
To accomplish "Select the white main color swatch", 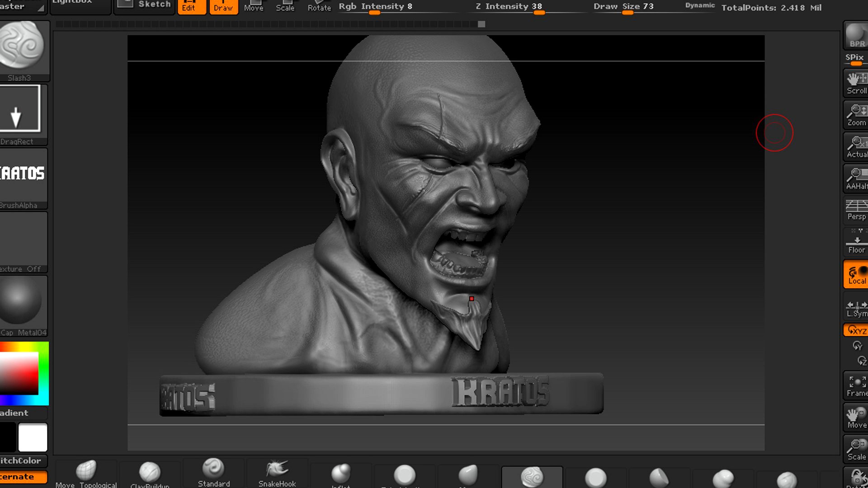I will pos(33,437).
